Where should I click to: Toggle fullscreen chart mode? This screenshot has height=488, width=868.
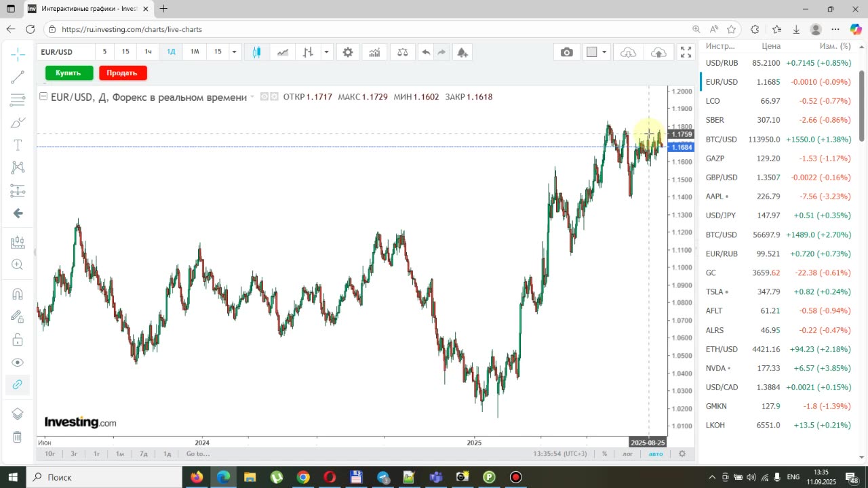(x=686, y=52)
